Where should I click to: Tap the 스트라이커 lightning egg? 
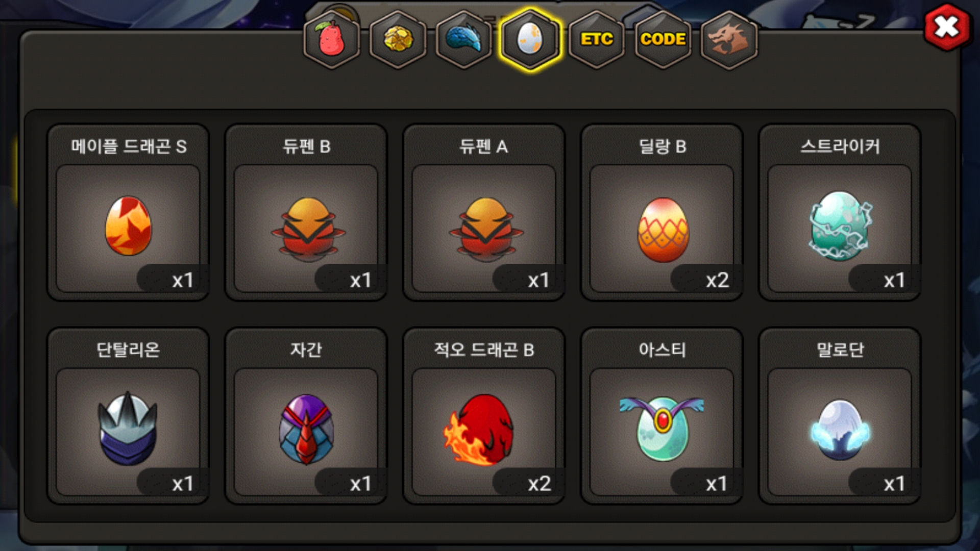840,213
